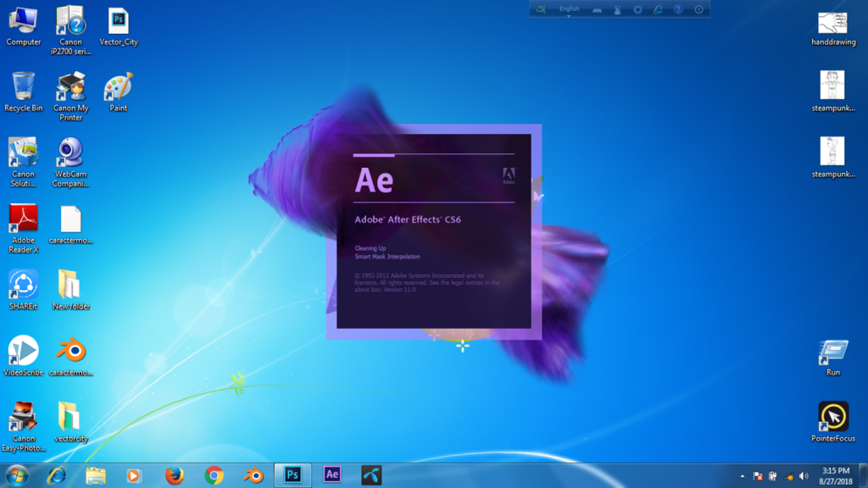Launch Firefox from the taskbar
Viewport: 868px width, 488px height.
[175, 475]
